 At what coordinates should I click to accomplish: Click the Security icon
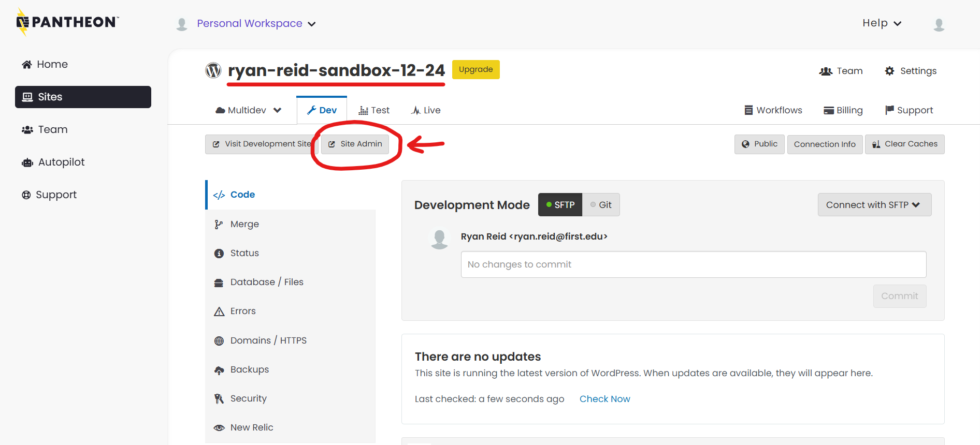click(x=219, y=399)
